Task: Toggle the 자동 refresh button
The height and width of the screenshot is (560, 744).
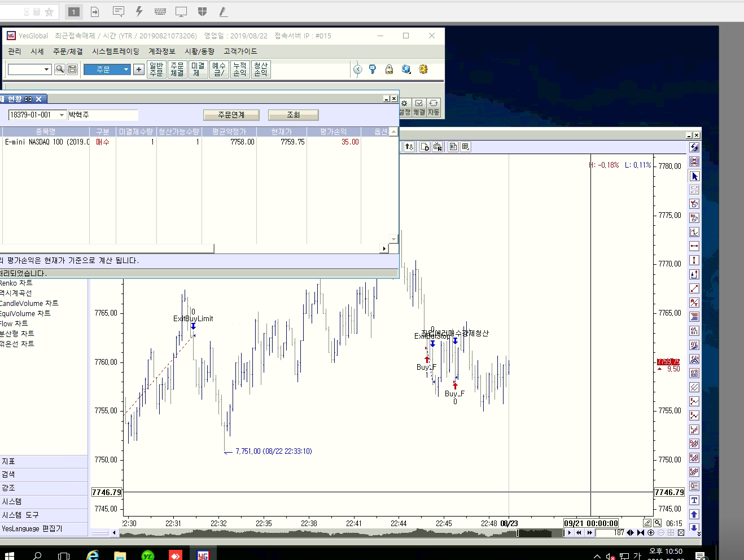Action: click(x=434, y=107)
